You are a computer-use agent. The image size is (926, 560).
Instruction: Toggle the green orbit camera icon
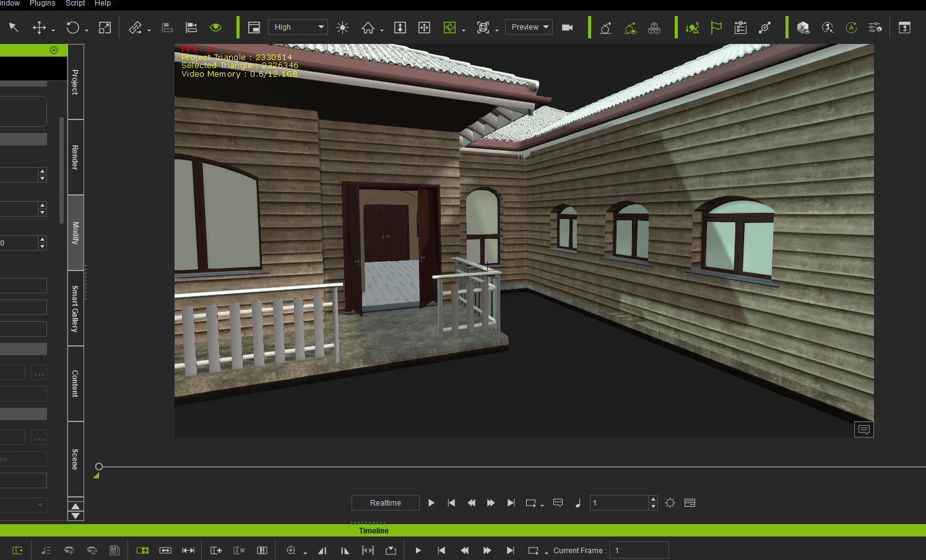pos(450,27)
